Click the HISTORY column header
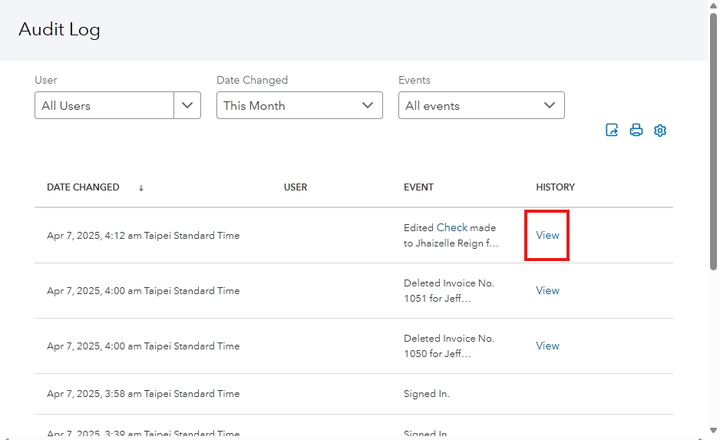The width and height of the screenshot is (720, 440). 555,188
